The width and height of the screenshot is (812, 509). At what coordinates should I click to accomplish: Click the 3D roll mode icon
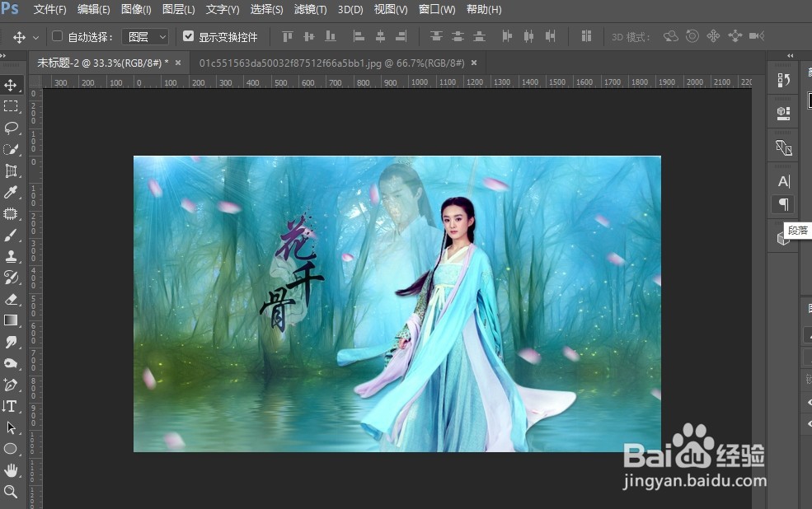pos(692,36)
